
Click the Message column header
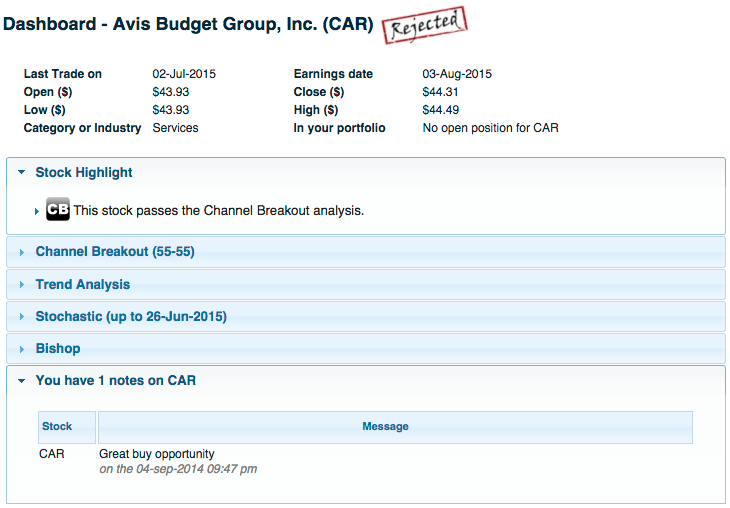click(395, 427)
